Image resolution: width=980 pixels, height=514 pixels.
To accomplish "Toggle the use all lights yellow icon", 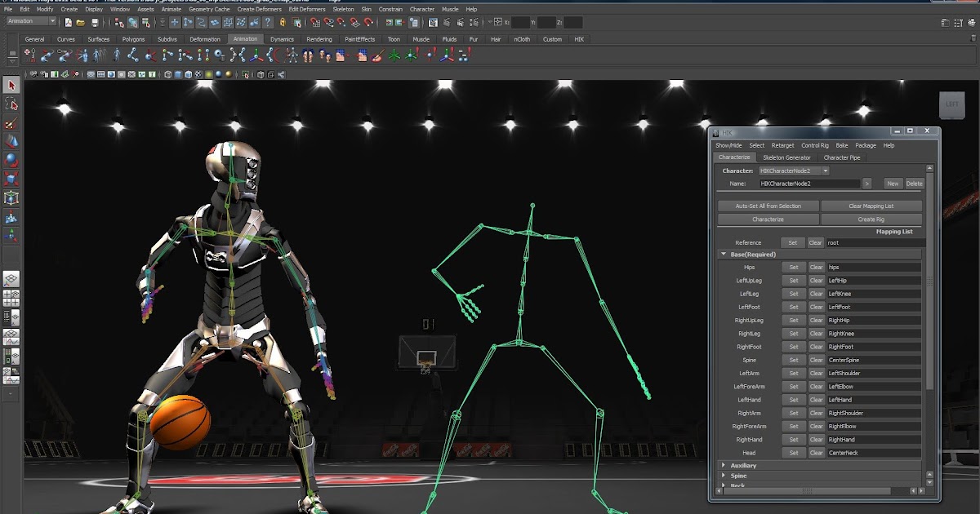I will (x=209, y=74).
